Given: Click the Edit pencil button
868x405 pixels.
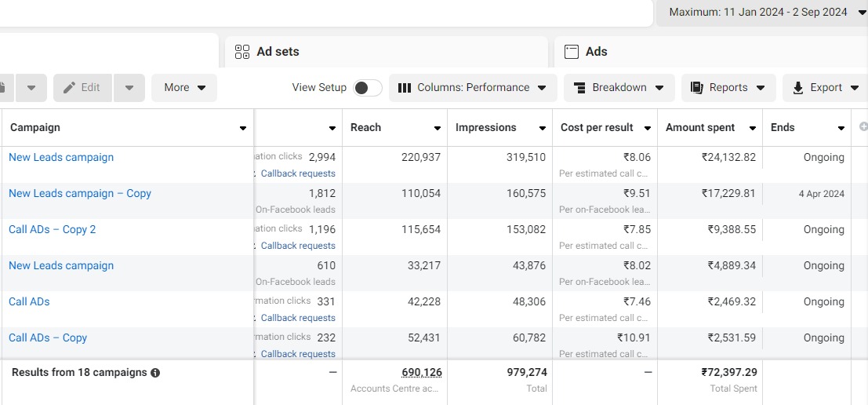Looking at the screenshot, I should click(x=82, y=88).
